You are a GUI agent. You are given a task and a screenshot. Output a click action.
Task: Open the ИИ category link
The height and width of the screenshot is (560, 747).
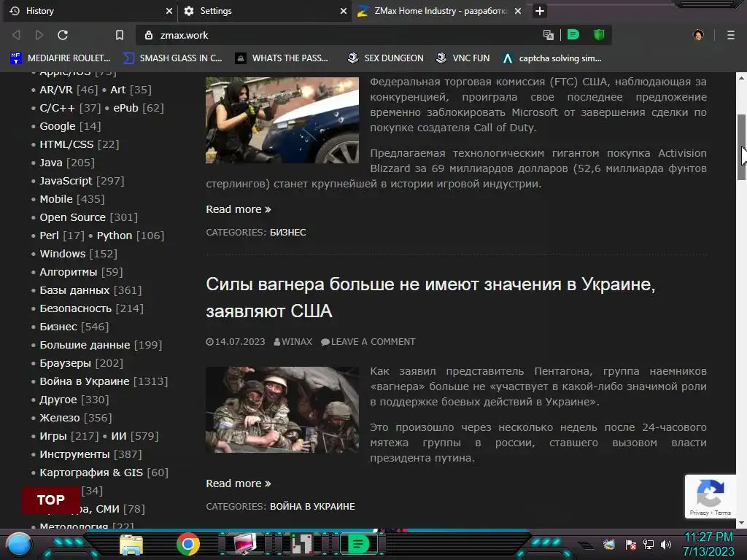click(x=119, y=436)
